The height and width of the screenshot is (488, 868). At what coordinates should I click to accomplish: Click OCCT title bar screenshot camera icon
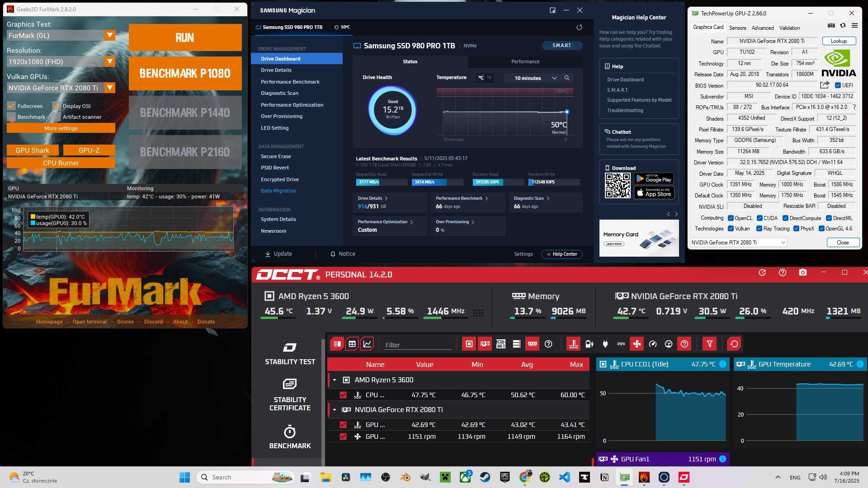coord(803,272)
